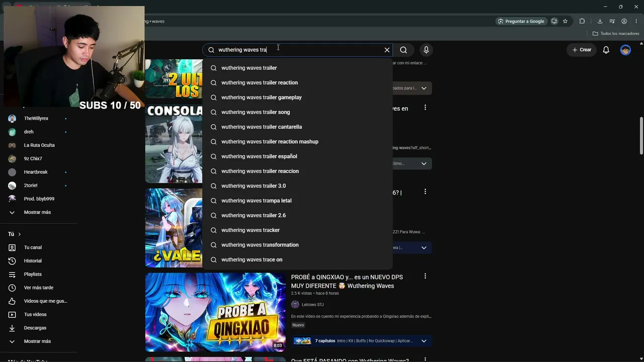Viewport: 644px width, 362px height.
Task: Start voice search with the microphone icon
Action: [x=426, y=50]
